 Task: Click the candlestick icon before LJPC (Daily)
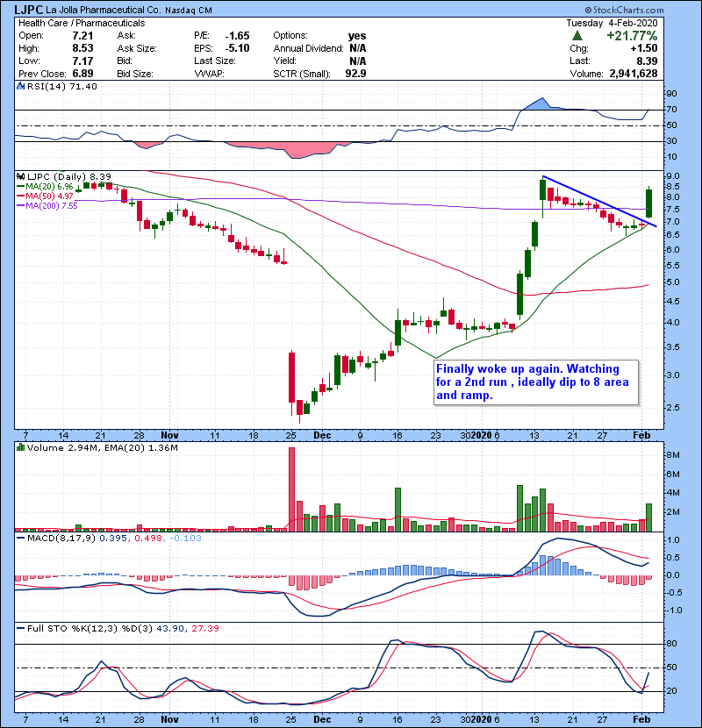click(x=20, y=177)
